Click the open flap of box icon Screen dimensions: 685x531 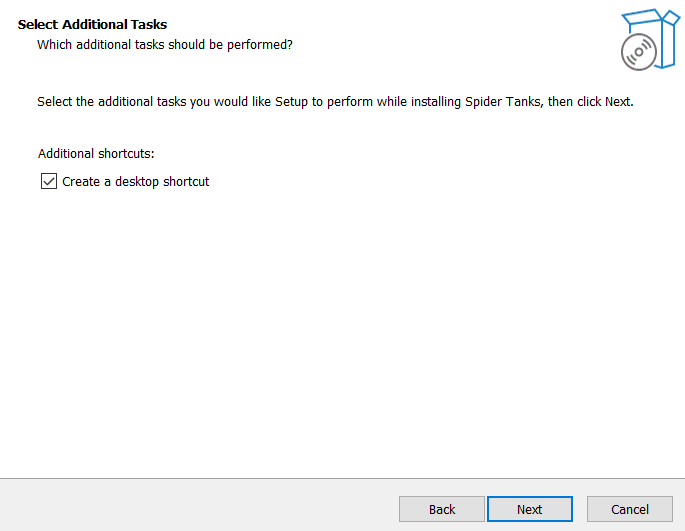[643, 17]
